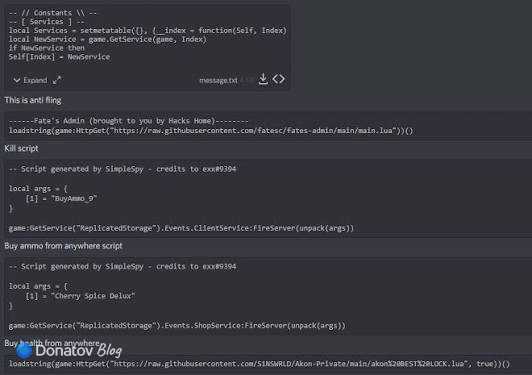Click the message.txt file name
532x375 pixels.
218,80
